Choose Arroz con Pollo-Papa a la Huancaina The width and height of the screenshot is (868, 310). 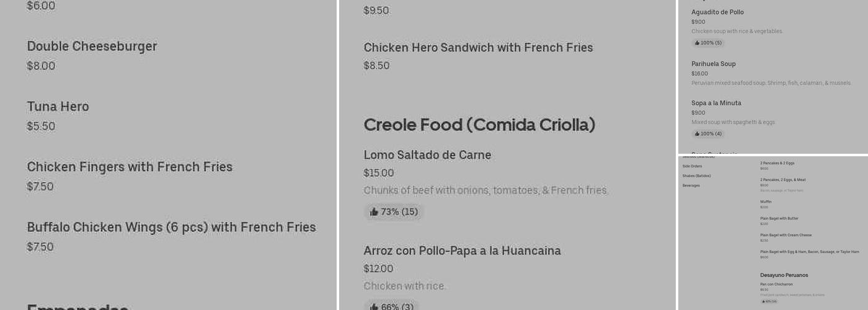point(462,250)
